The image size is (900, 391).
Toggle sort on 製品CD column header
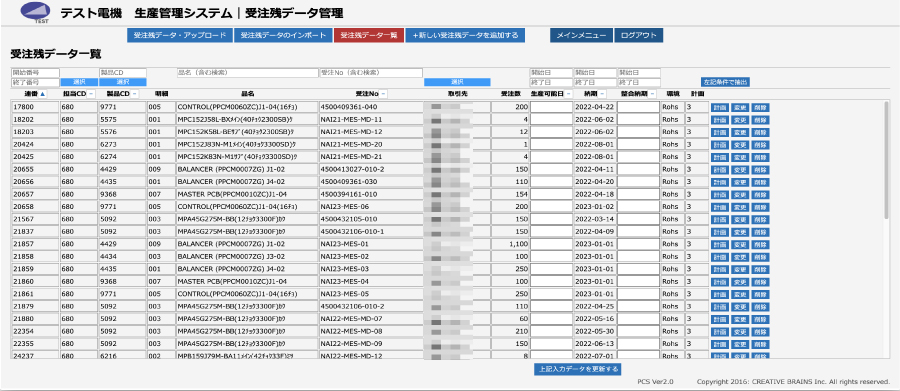tap(134, 94)
